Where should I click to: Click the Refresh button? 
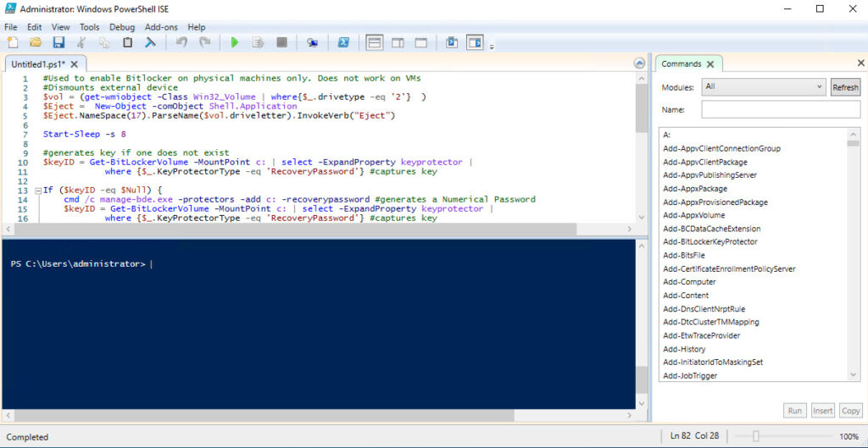click(x=845, y=87)
